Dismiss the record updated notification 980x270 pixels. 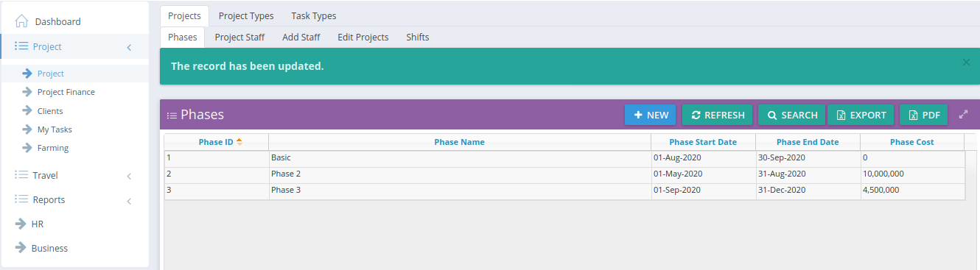966,63
